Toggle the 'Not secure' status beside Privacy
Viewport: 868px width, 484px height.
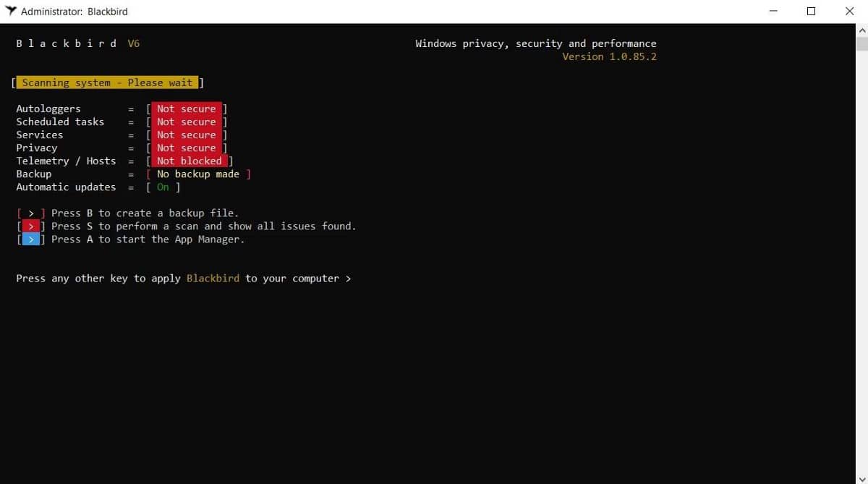coord(186,148)
